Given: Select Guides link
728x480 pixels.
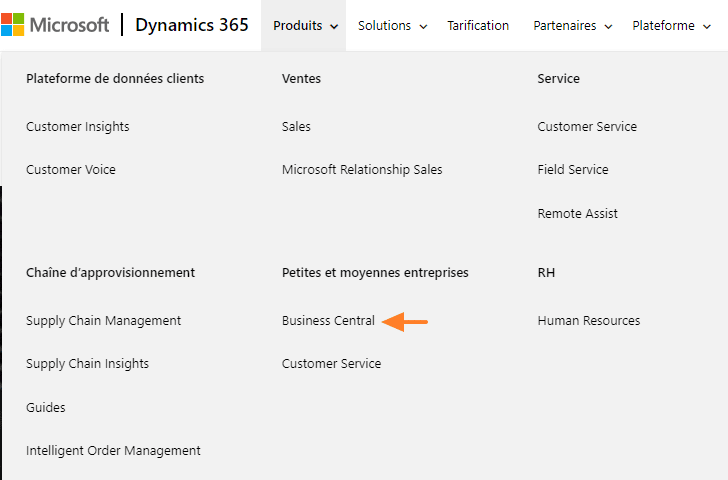Looking at the screenshot, I should tap(46, 408).
